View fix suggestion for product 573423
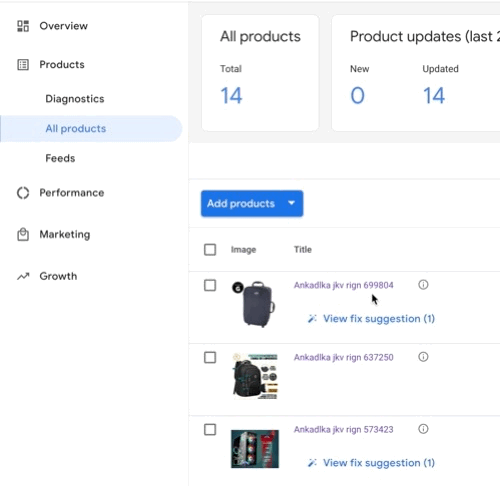 [379, 463]
